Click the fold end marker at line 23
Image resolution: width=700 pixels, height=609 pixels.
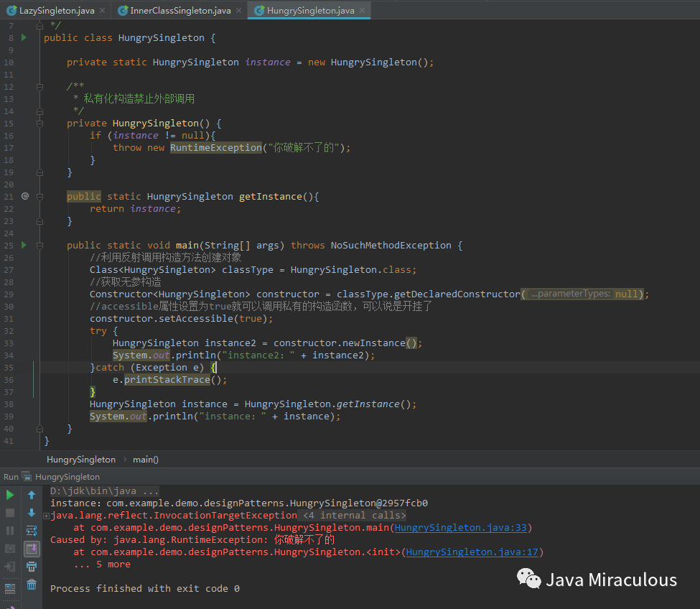point(39,221)
